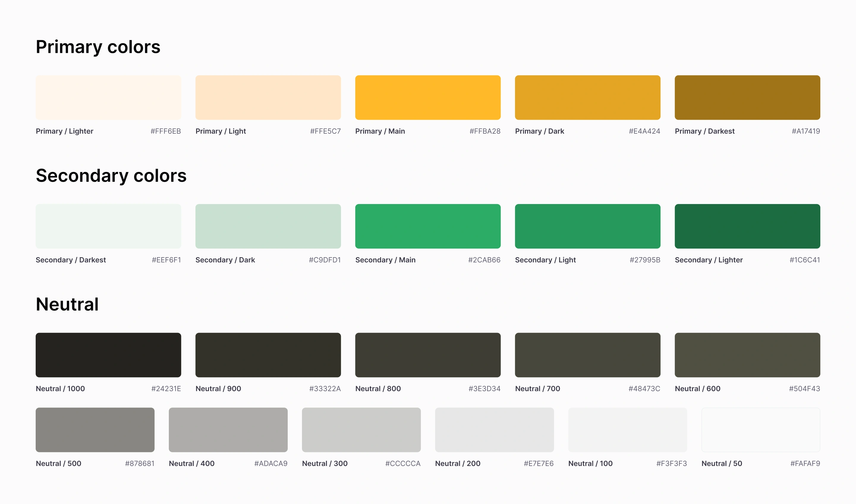Select the Neutral / 700 swatch
The width and height of the screenshot is (856, 504).
click(588, 355)
